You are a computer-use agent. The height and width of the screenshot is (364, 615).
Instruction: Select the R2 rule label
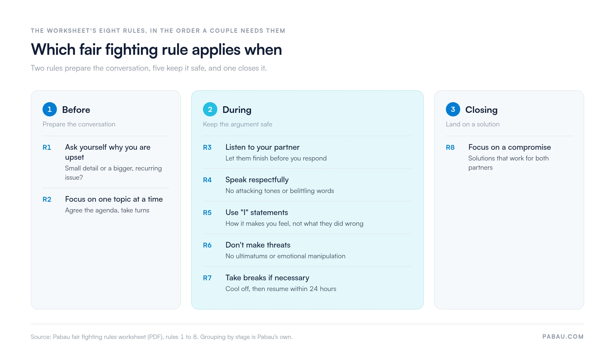[x=47, y=199]
